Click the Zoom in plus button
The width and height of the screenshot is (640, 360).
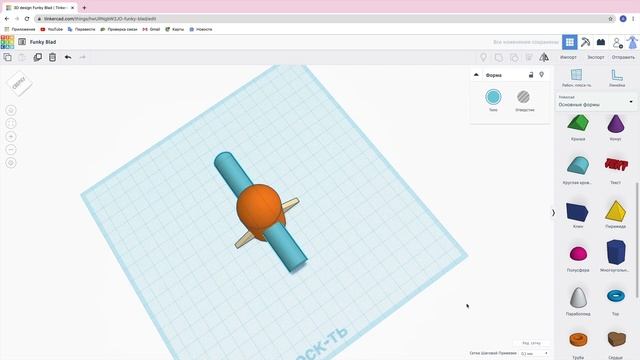pyautogui.click(x=11, y=136)
